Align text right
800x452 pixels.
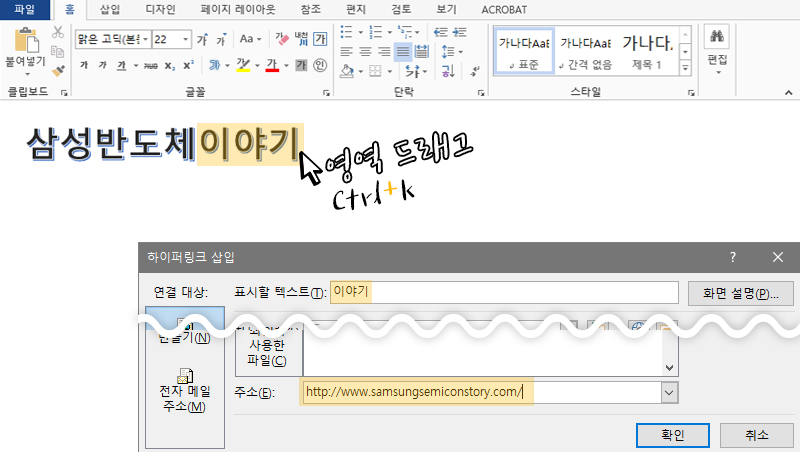pyautogui.click(x=384, y=52)
